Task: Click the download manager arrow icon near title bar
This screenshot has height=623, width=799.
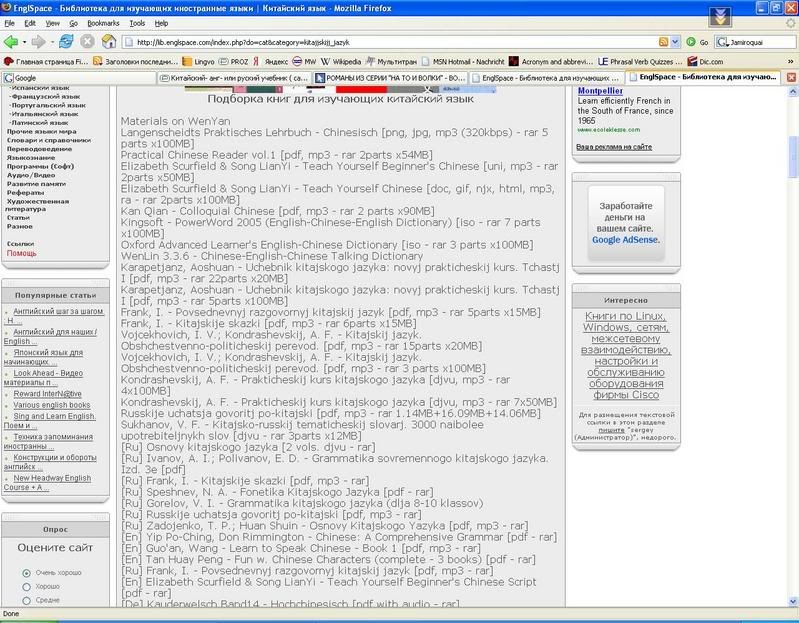Action: click(x=720, y=17)
